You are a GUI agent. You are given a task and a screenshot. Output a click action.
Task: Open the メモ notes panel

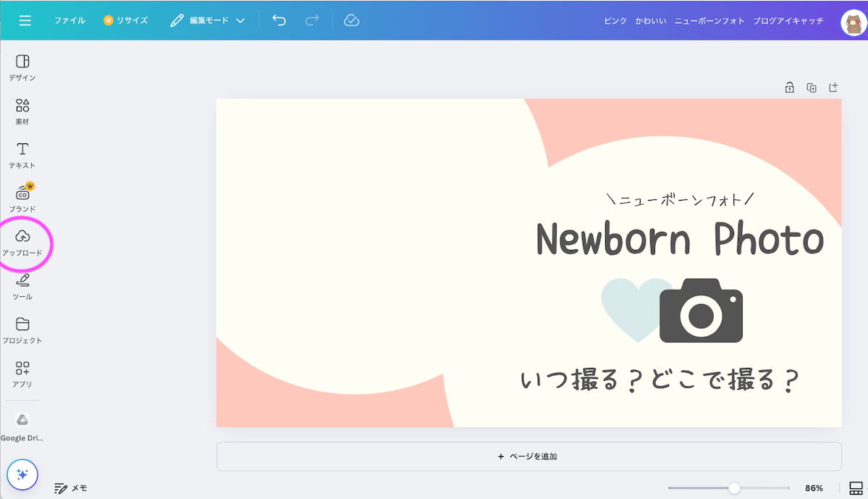tap(71, 488)
